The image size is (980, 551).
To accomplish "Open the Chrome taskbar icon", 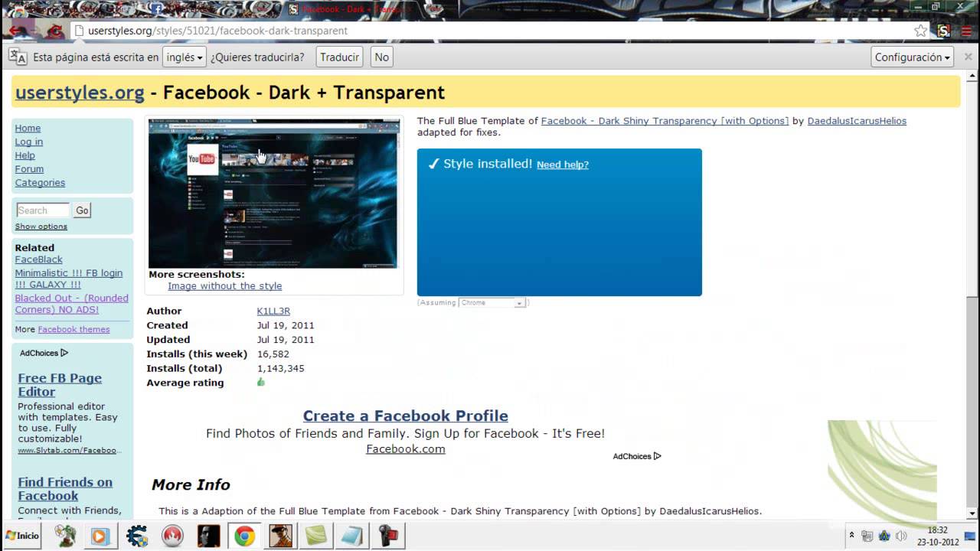I will tap(244, 536).
